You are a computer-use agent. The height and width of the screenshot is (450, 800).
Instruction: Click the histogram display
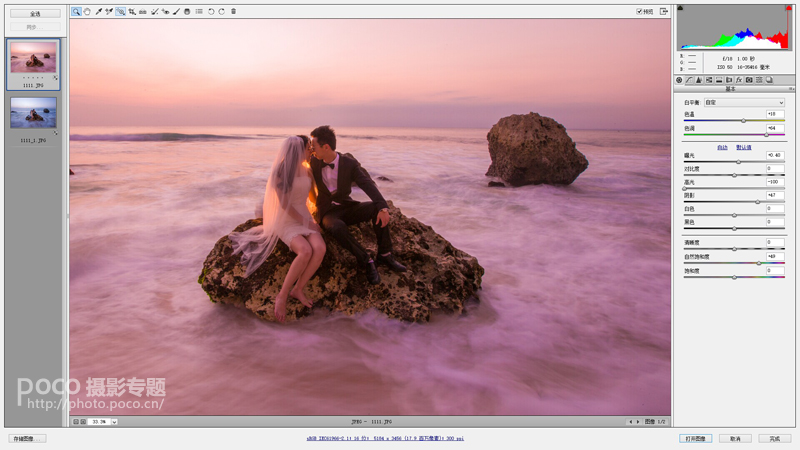[x=735, y=27]
